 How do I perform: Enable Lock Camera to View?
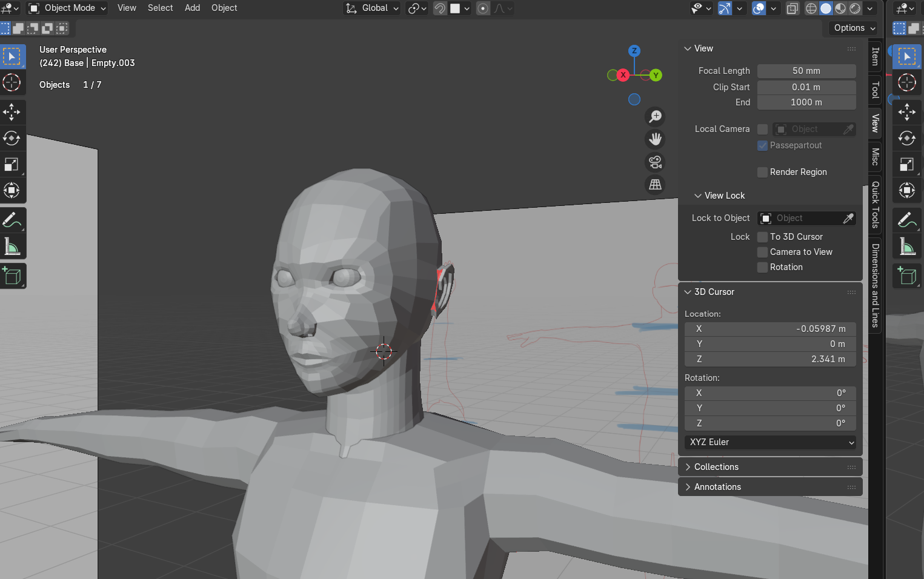click(762, 252)
